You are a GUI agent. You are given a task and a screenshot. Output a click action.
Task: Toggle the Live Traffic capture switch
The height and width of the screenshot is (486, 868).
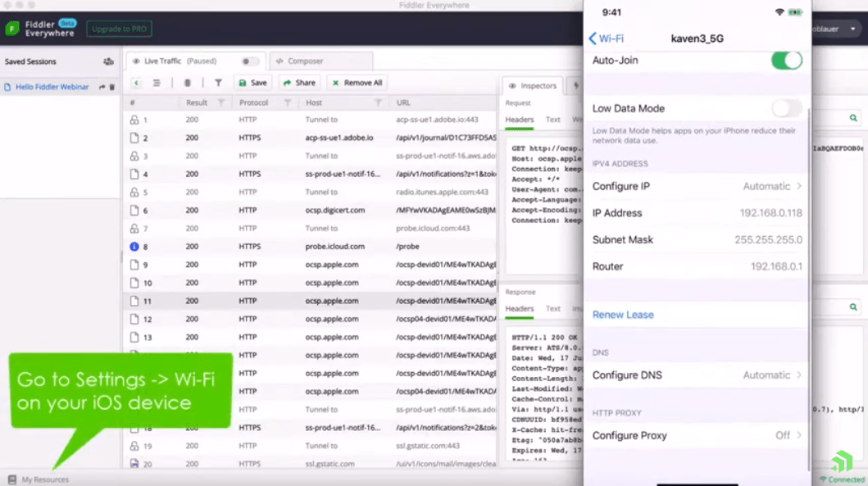(x=249, y=61)
